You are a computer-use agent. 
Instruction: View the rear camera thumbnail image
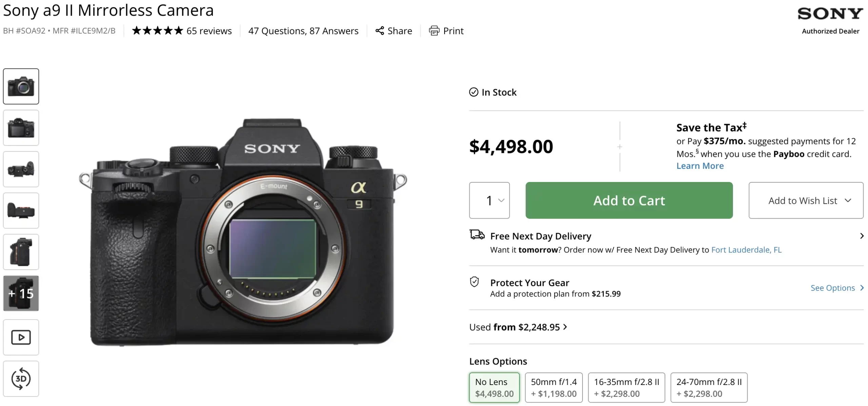coord(21,128)
